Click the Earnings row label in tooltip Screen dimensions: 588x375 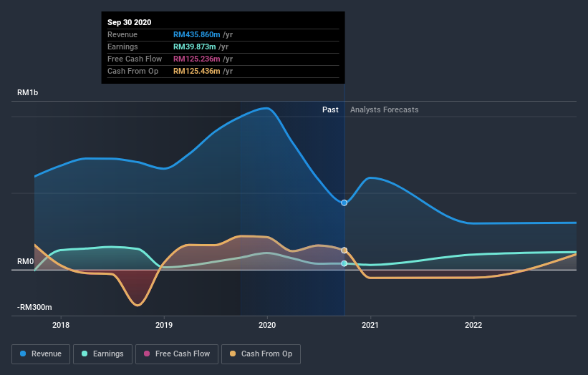122,47
